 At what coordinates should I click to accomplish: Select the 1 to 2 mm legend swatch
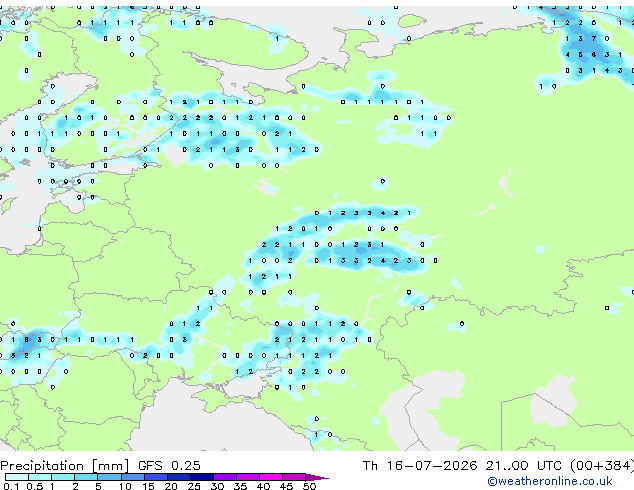(x=63, y=477)
